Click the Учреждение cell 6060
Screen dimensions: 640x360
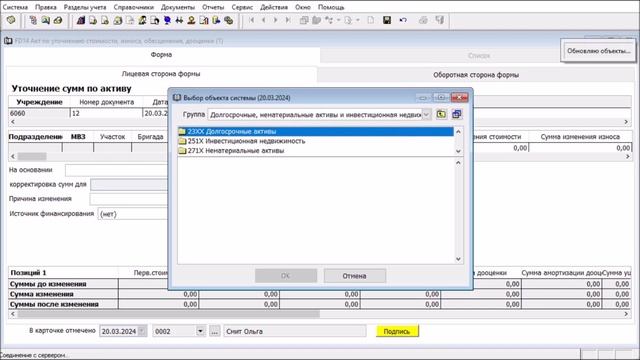pos(39,113)
